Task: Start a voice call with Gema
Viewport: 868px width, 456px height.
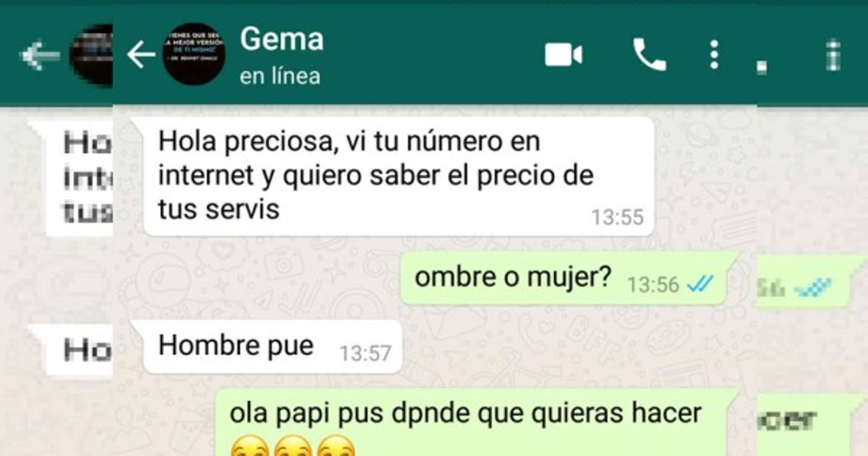Action: click(649, 55)
